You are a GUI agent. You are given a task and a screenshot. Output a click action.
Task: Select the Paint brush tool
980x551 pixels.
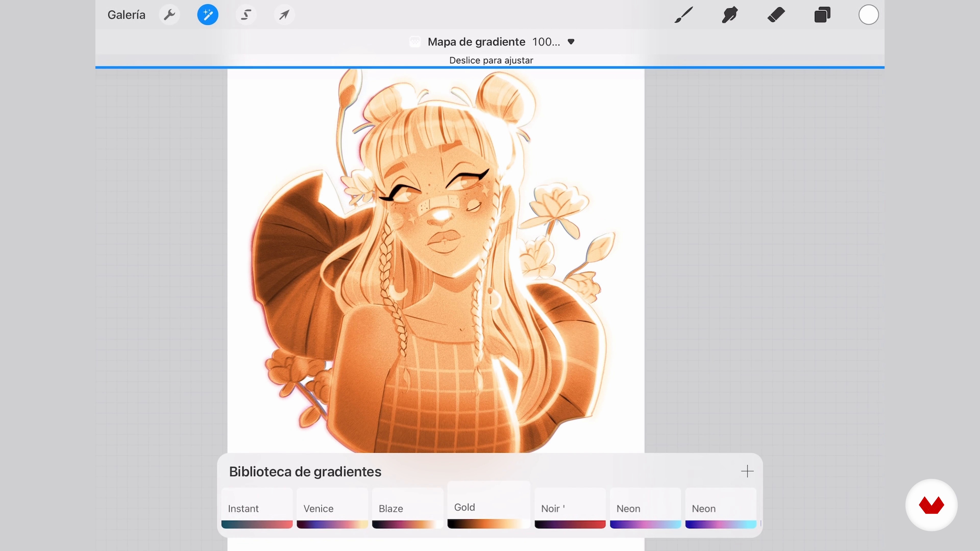(684, 15)
